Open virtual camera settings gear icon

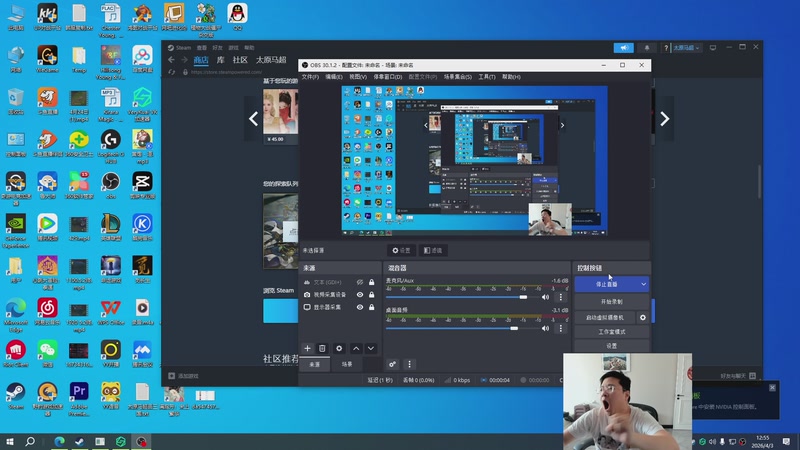tap(643, 317)
